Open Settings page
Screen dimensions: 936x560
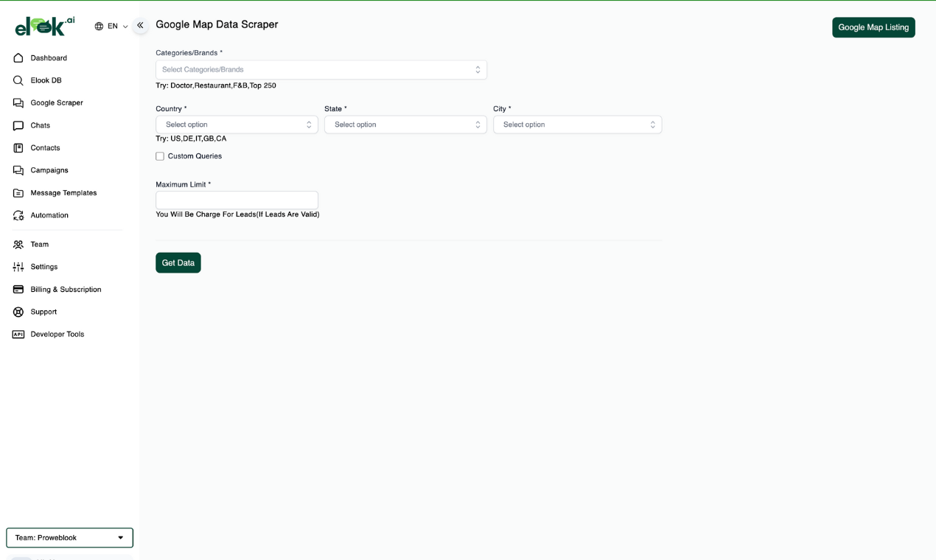tap(44, 267)
